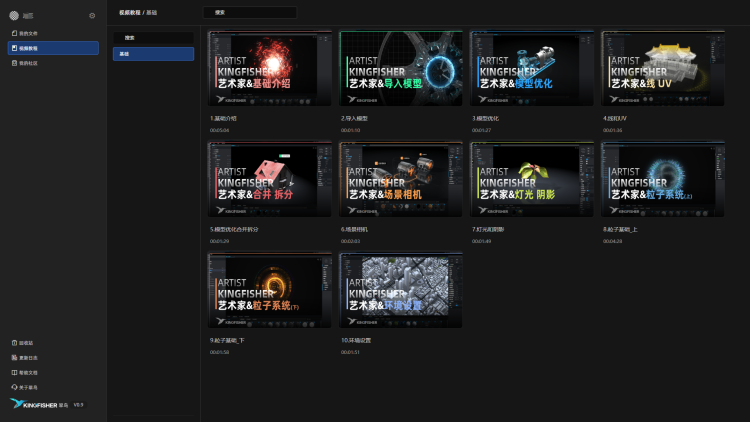Play the 场景相机 video thumbnail
Screen dimensions: 750x422
(401, 179)
